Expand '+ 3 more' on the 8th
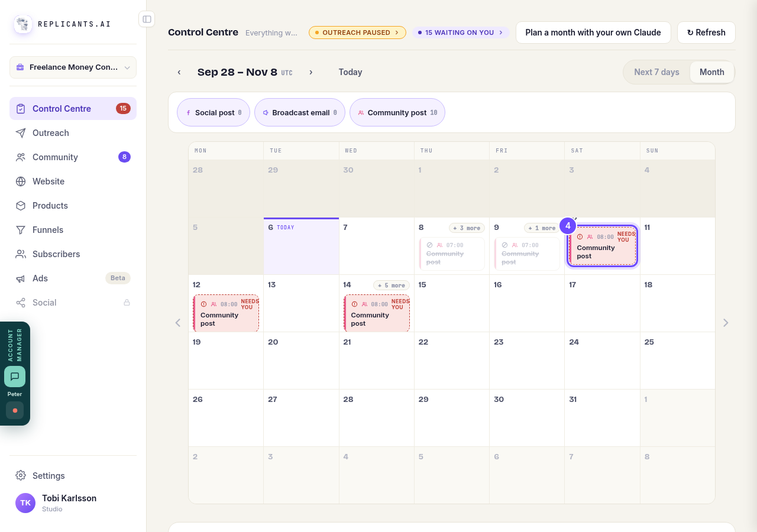Image resolution: width=757 pixels, height=532 pixels. pos(467,228)
